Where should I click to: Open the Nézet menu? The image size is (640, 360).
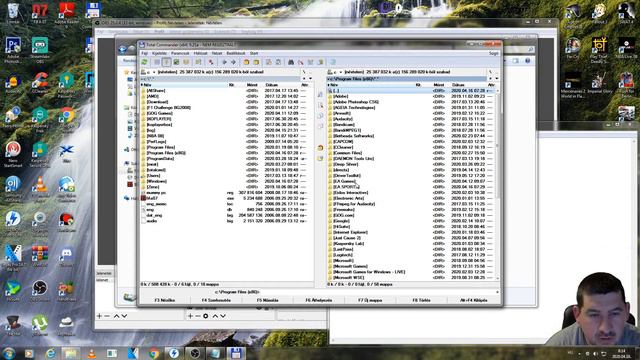pos(217,53)
